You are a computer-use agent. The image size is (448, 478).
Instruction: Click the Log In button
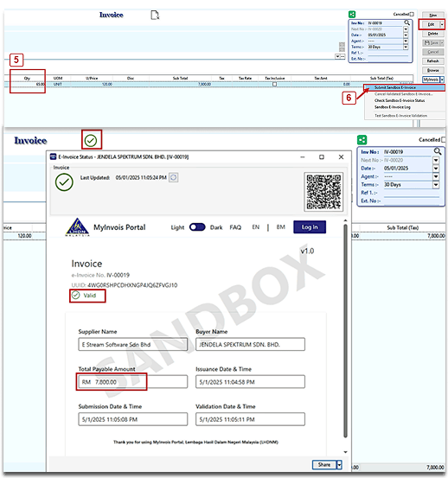tap(310, 227)
